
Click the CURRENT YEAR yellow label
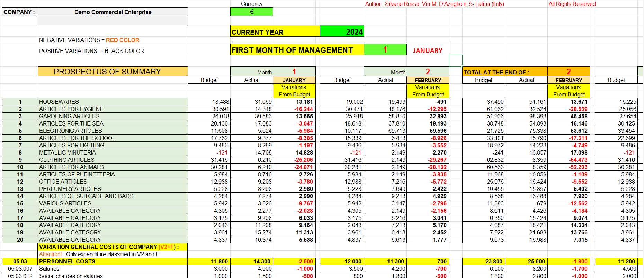pyautogui.click(x=275, y=31)
